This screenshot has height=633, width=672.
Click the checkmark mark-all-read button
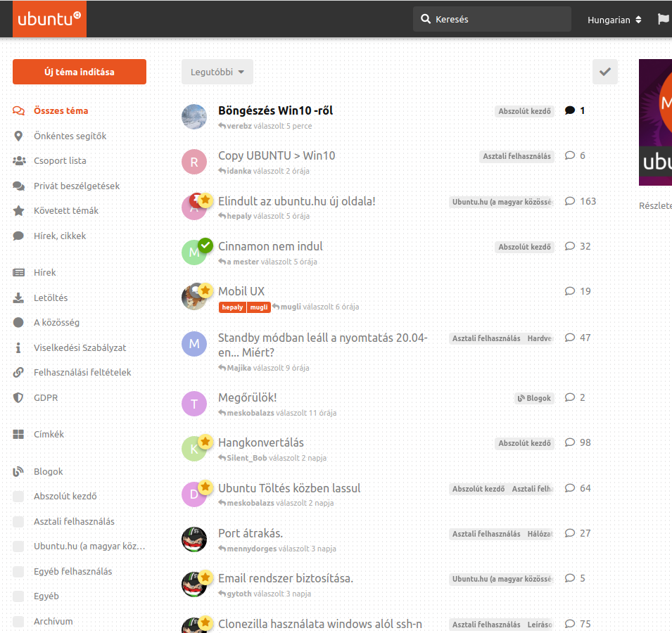pyautogui.click(x=604, y=72)
